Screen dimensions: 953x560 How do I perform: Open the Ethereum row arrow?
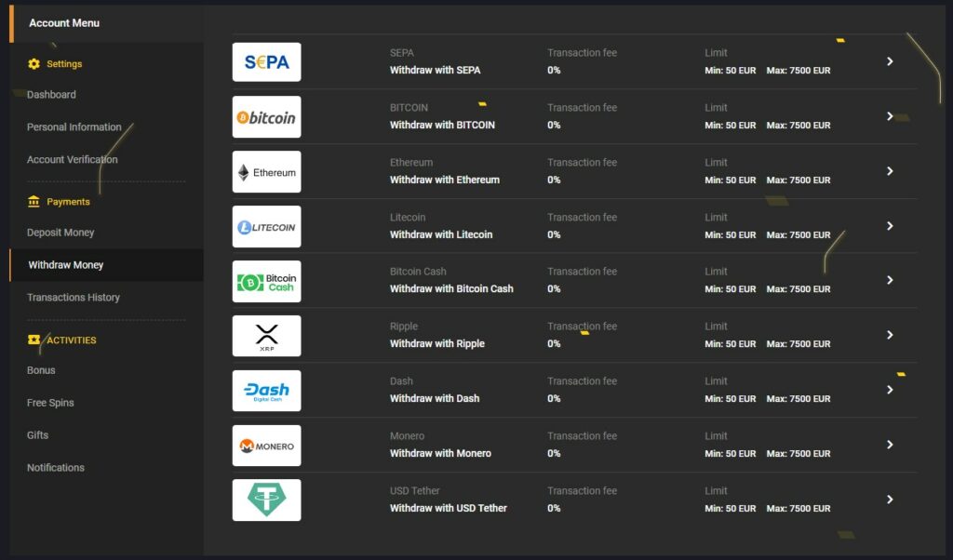pyautogui.click(x=890, y=171)
